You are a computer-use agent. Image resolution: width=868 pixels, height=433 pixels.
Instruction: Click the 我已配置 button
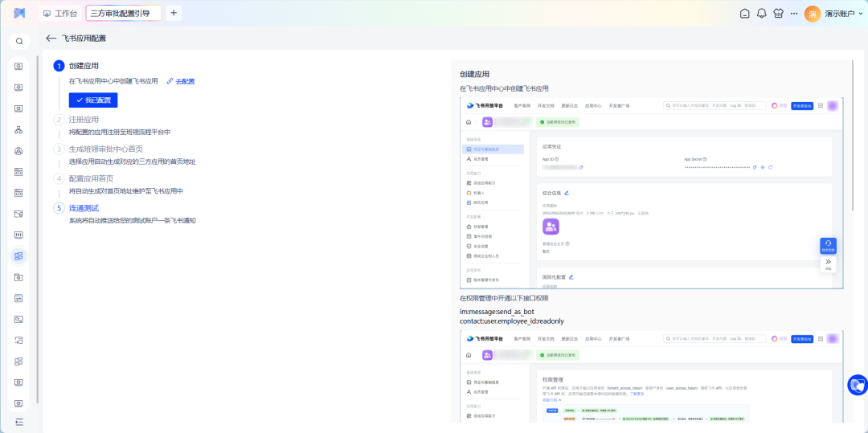coord(93,100)
